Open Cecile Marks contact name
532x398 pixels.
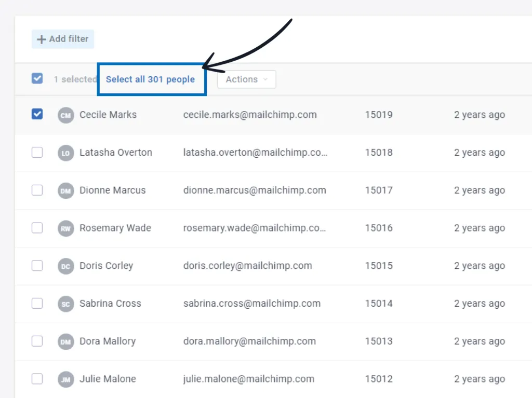point(108,115)
